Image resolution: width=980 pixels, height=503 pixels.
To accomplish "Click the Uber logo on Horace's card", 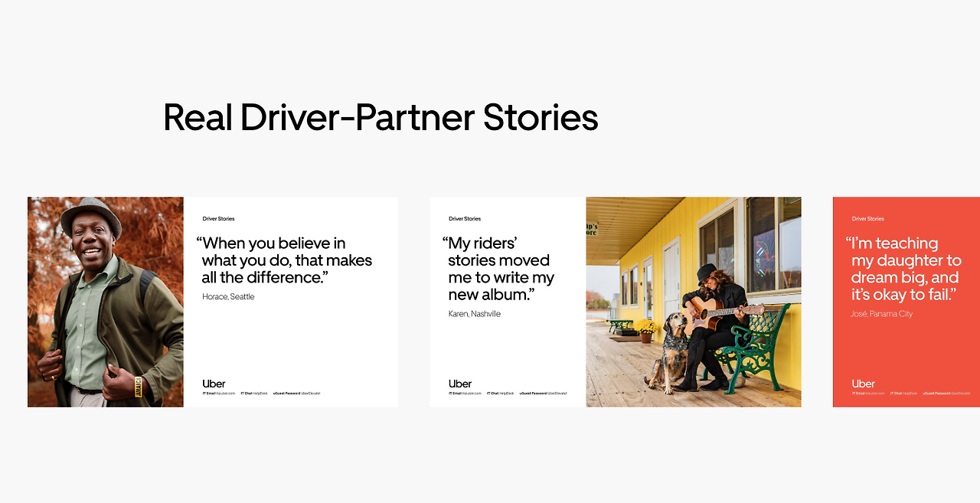I will pyautogui.click(x=214, y=384).
